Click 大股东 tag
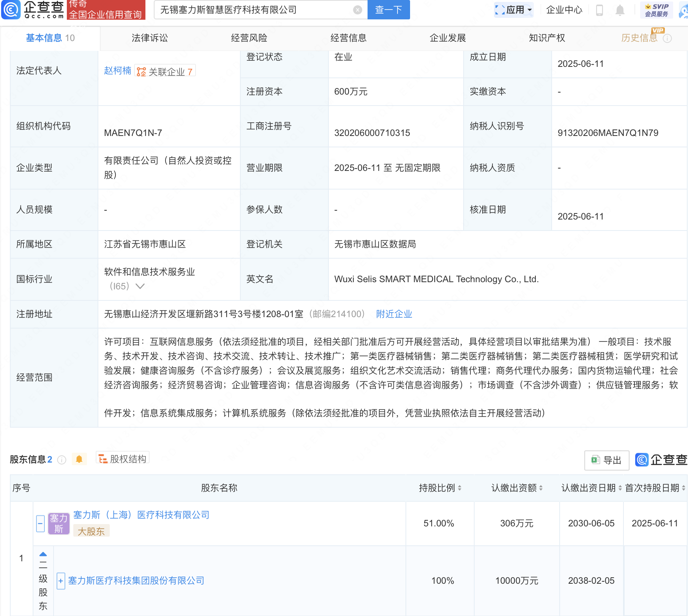 tap(91, 531)
